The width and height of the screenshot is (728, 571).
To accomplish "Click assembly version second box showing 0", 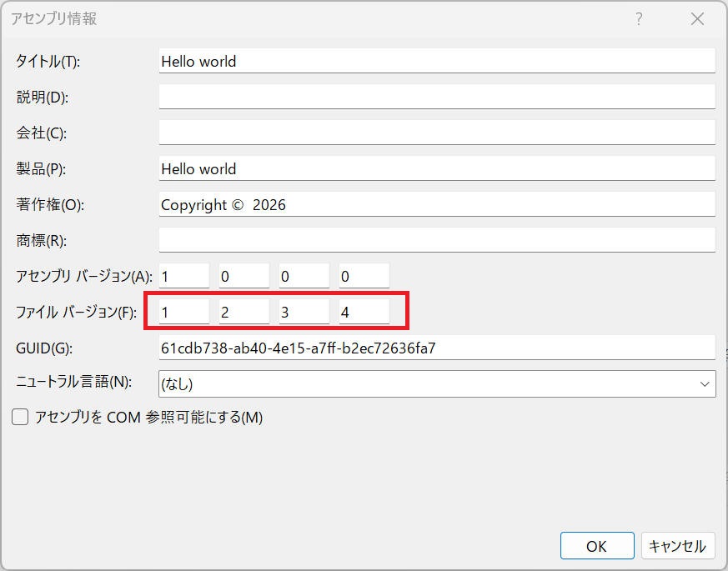I will (x=244, y=276).
